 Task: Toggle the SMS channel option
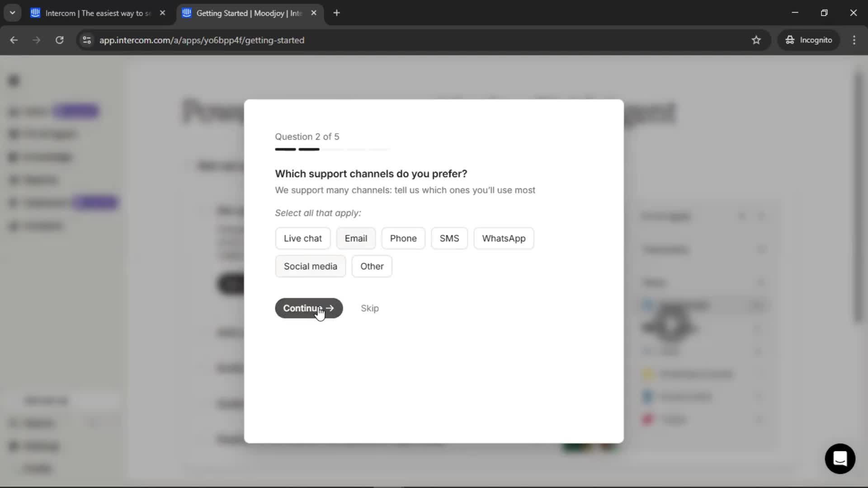(449, 238)
